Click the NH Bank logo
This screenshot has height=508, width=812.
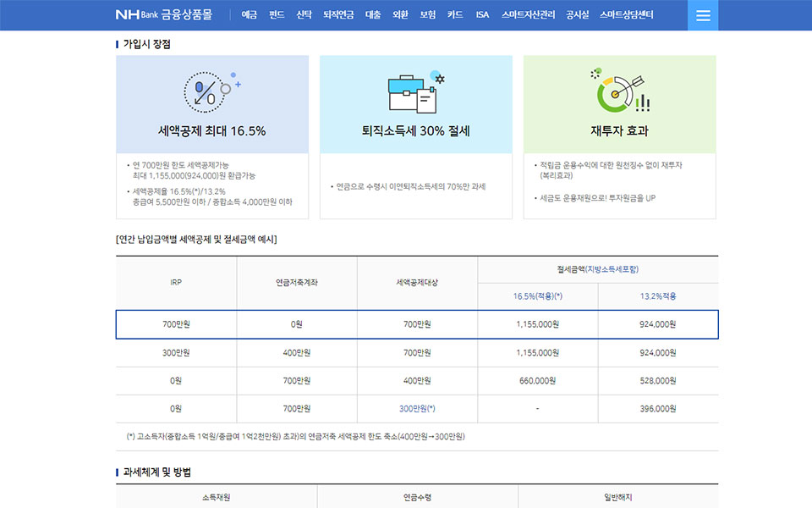click(135, 14)
